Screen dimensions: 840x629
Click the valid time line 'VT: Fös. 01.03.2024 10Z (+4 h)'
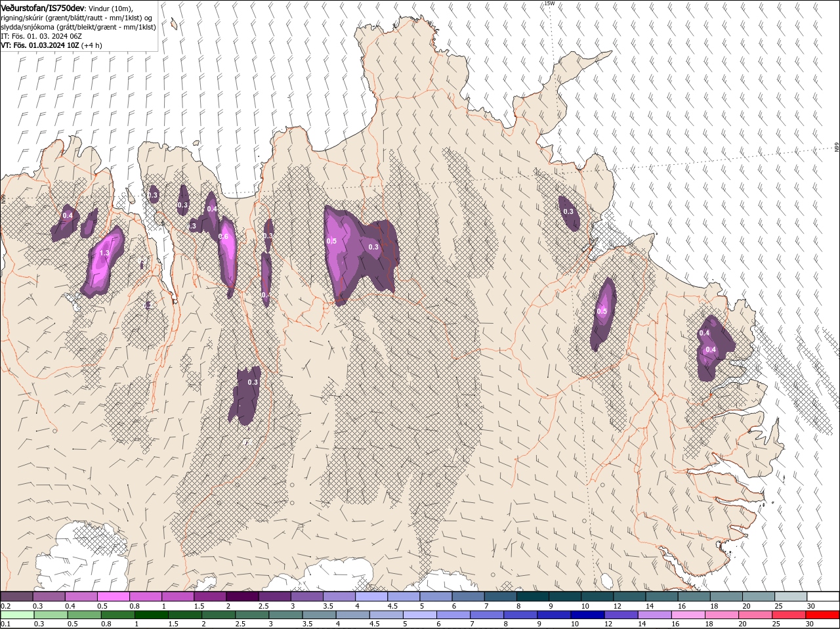pos(51,45)
